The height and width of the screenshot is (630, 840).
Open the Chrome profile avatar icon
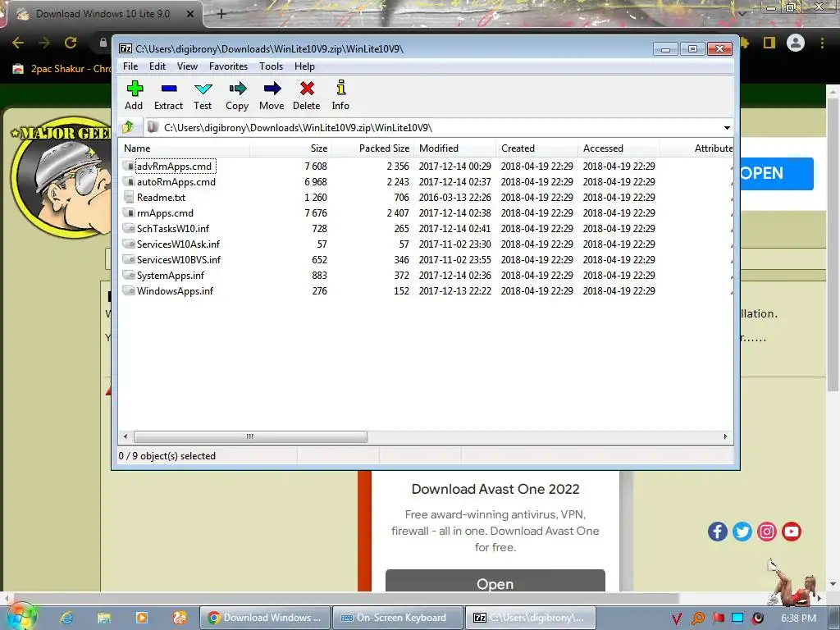click(796, 43)
